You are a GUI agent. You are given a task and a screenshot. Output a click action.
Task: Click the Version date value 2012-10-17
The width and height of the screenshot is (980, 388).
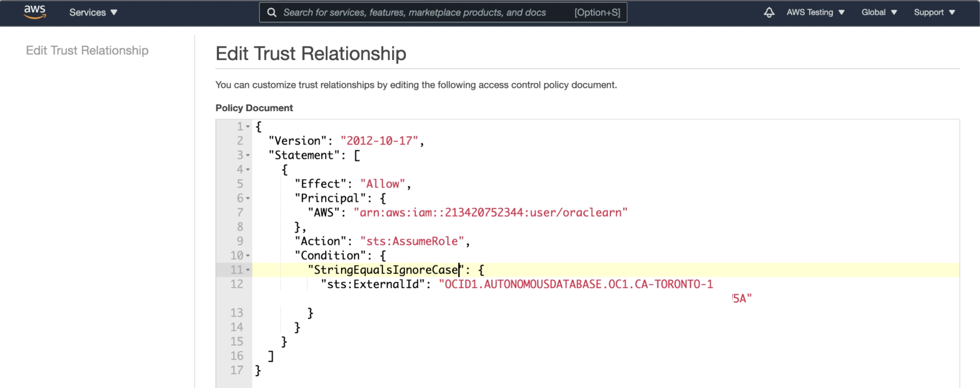click(x=379, y=141)
